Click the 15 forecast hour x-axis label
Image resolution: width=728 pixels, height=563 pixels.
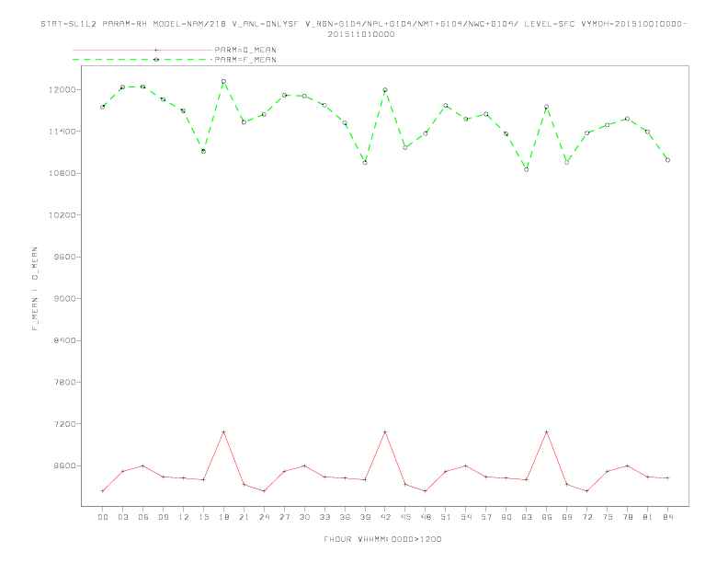[x=203, y=517]
